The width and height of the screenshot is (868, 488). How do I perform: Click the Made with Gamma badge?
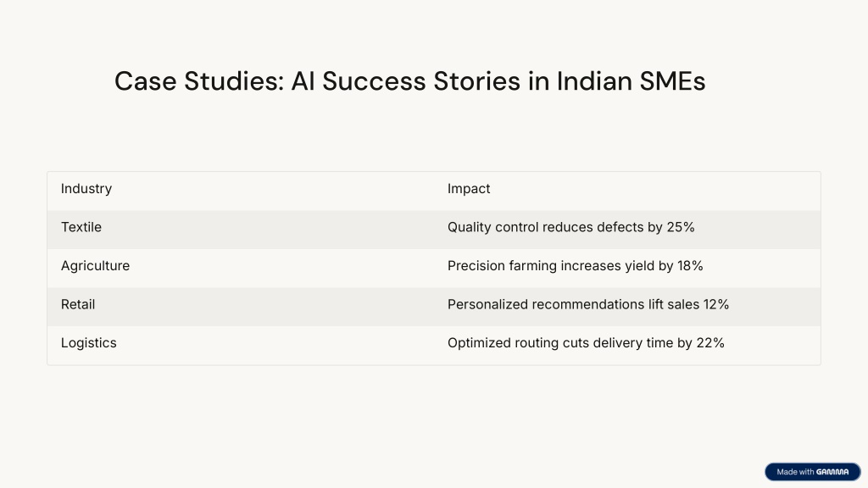point(813,472)
